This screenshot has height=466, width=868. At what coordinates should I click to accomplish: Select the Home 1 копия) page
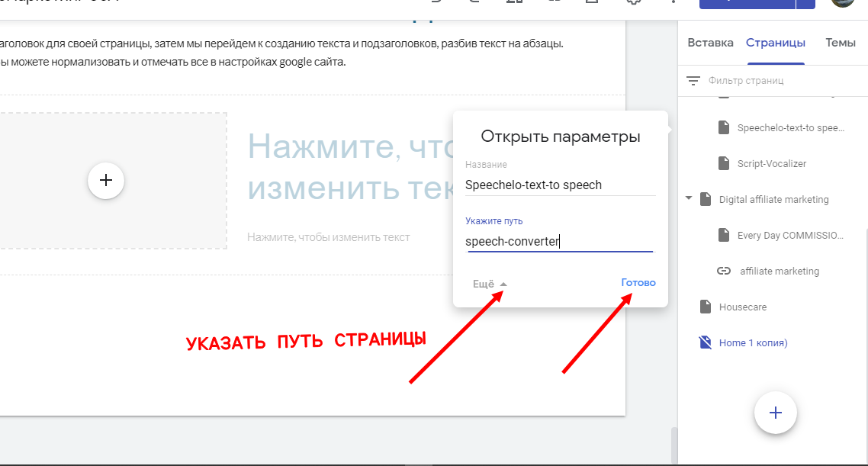753,343
